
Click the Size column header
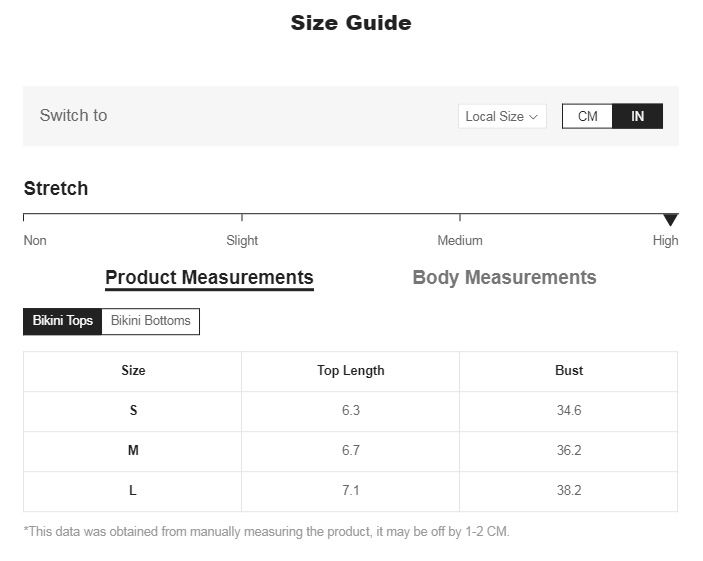point(133,370)
